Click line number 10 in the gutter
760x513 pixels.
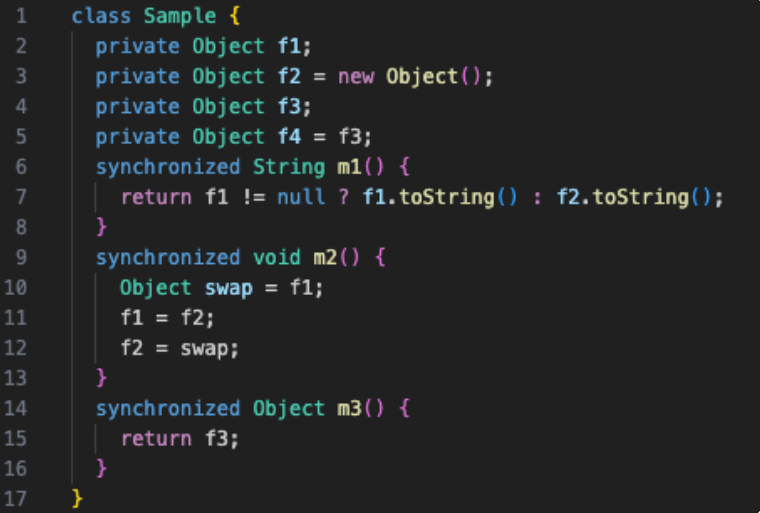click(x=15, y=288)
